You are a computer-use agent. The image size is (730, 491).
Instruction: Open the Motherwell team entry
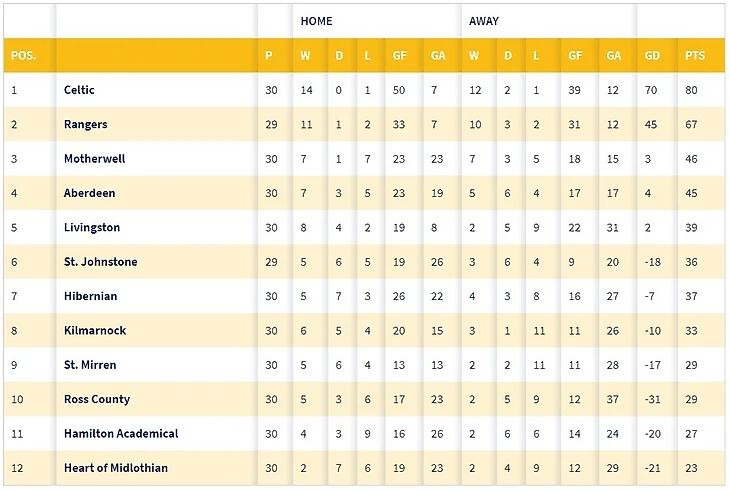click(94, 159)
